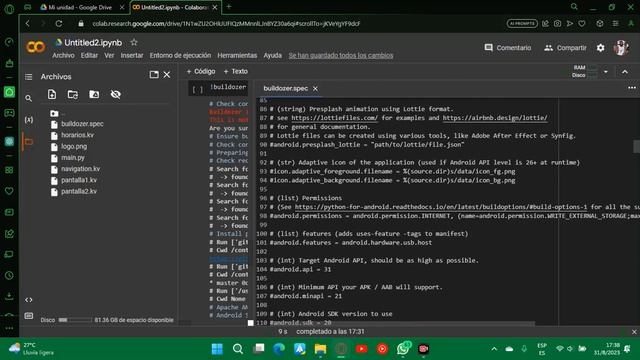Open the Insertar menu
The width and height of the screenshot is (640, 360).
(x=132, y=56)
